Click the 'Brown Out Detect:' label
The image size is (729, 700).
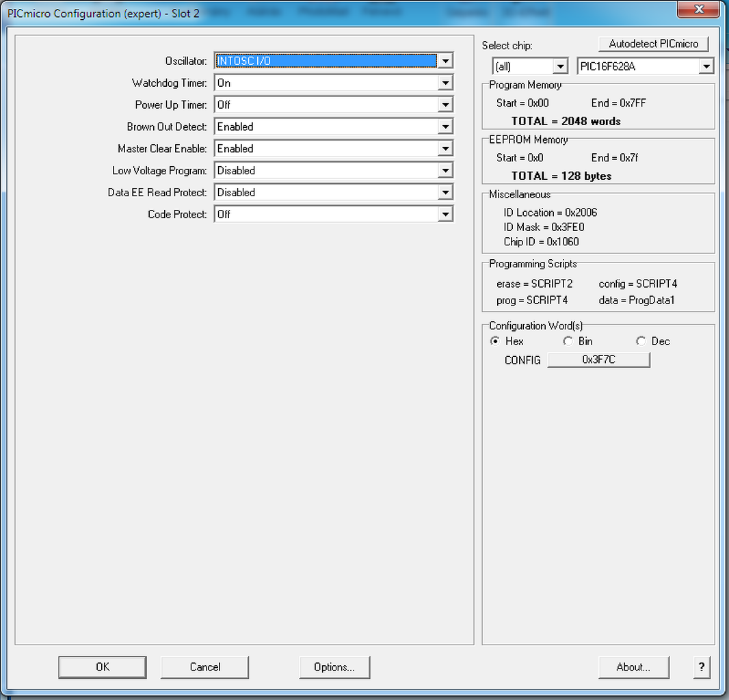[x=167, y=126]
